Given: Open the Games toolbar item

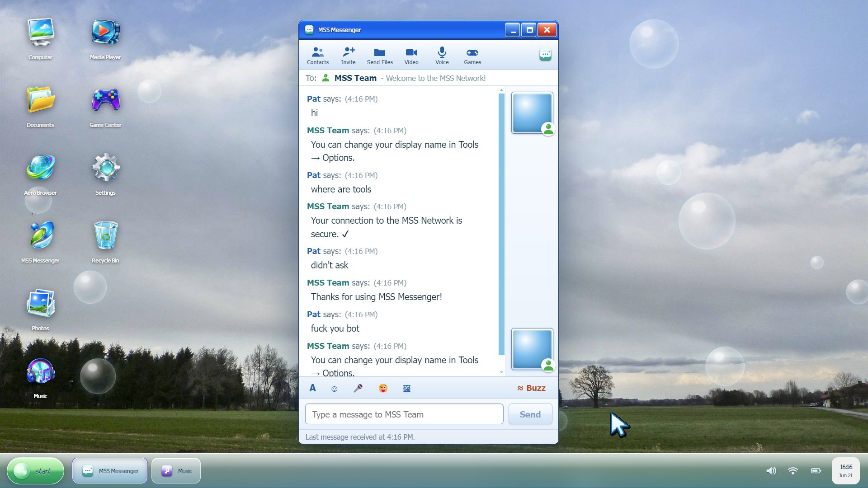Looking at the screenshot, I should pos(472,56).
